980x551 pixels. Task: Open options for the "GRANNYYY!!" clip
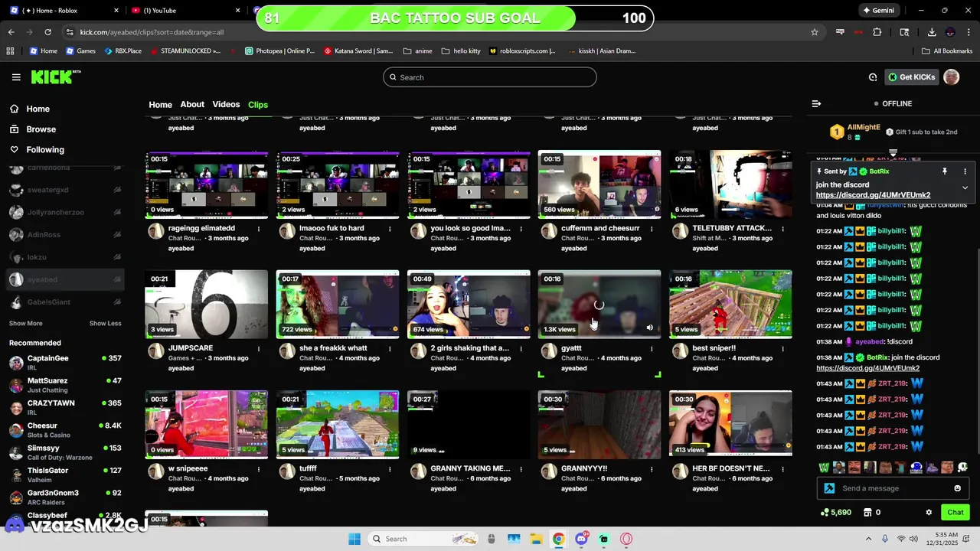pyautogui.click(x=652, y=468)
